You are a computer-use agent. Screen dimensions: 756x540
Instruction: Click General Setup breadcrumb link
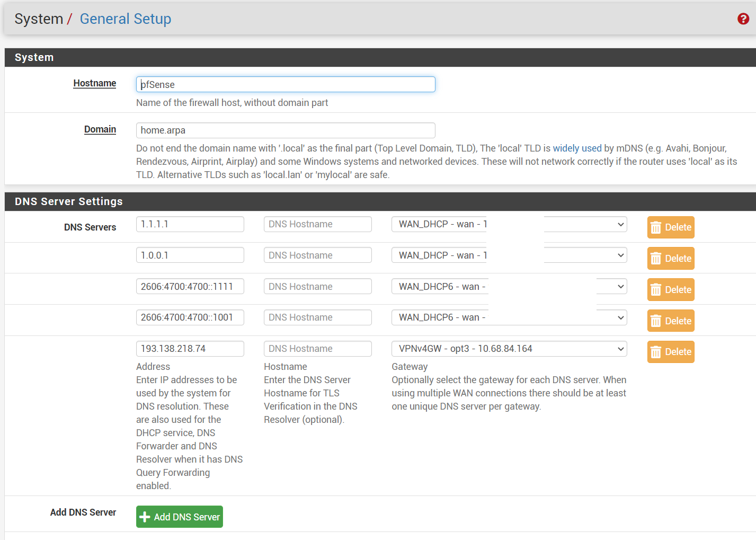point(126,19)
